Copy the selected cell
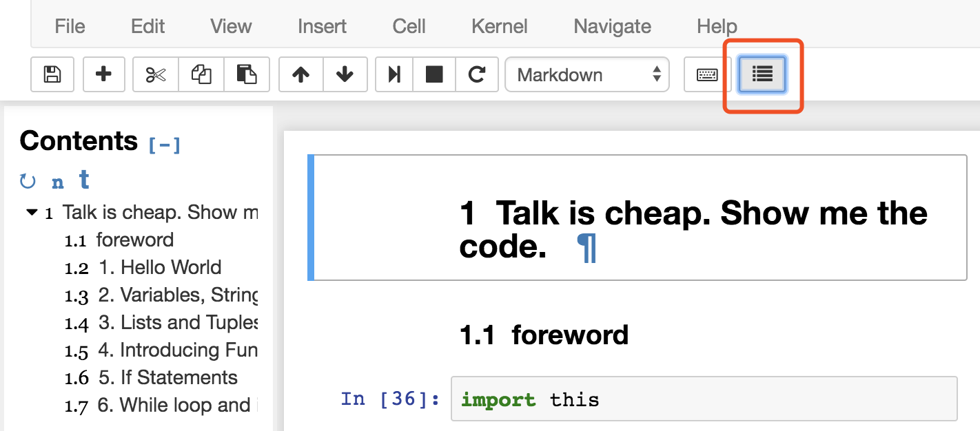The height and width of the screenshot is (431, 980). [201, 74]
